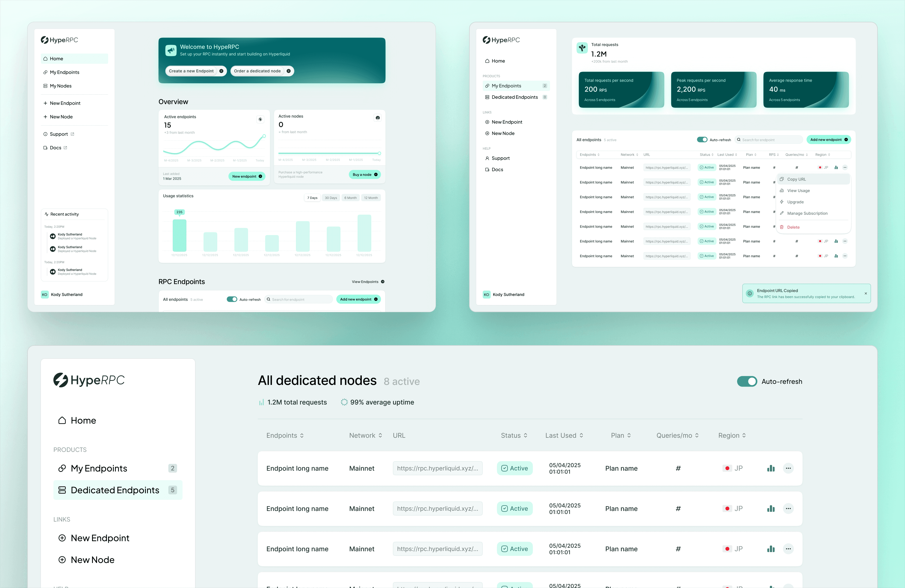Open the external-link icon beside Docs
Image resolution: width=905 pixels, height=588 pixels.
[65, 148]
